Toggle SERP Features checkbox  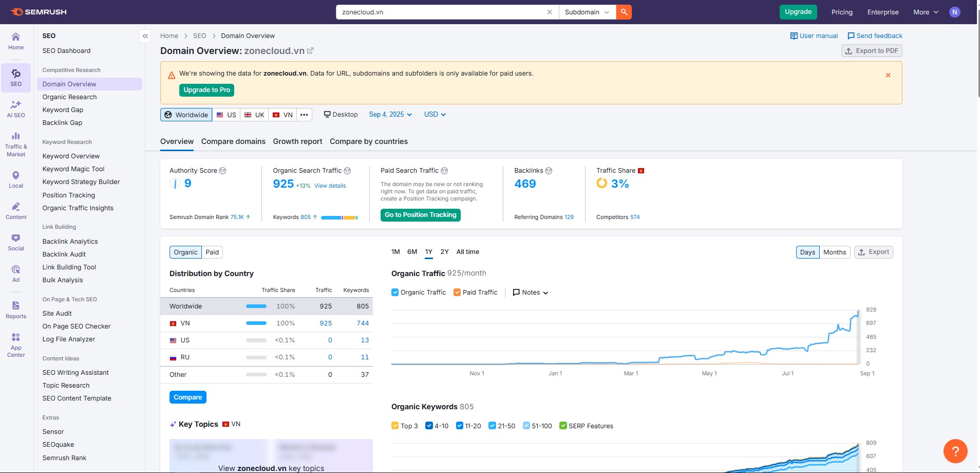click(x=563, y=426)
